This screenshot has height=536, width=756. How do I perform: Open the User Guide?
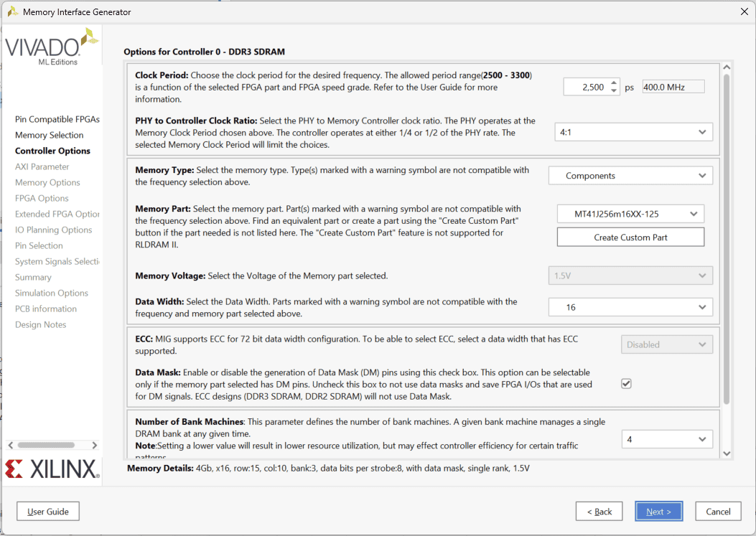coord(48,512)
